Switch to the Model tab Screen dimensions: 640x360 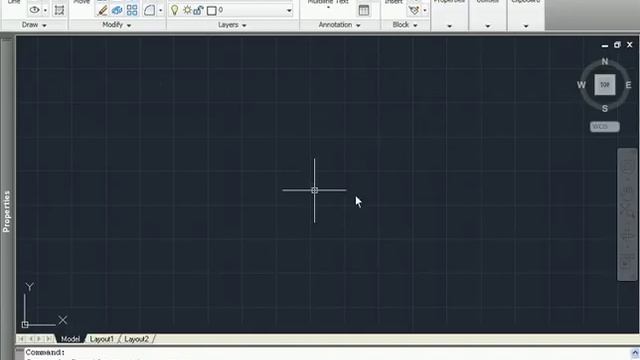click(x=70, y=339)
